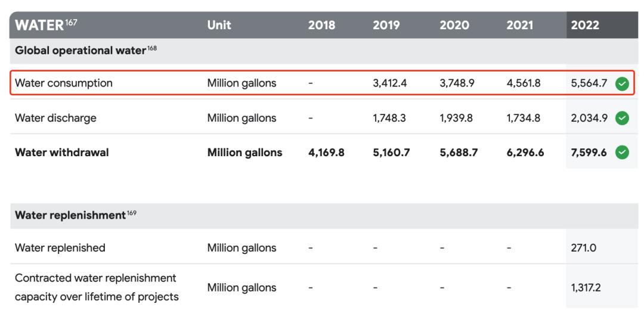
Task: Open footnote 167 next to WATER heading
Action: pos(71,22)
